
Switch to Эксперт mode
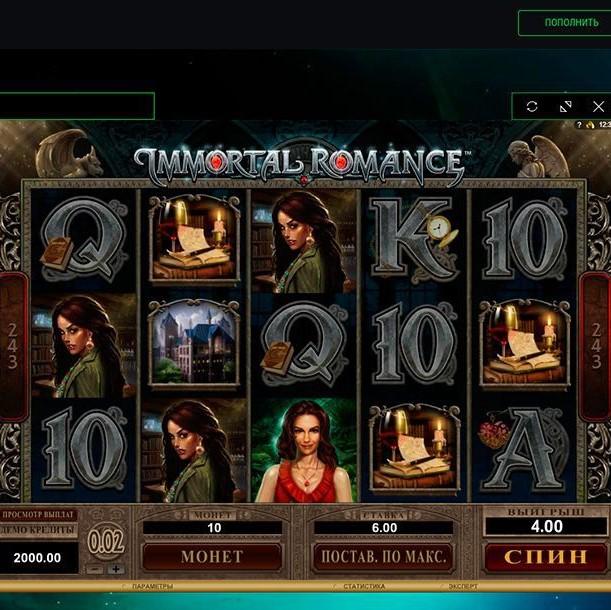(x=463, y=586)
